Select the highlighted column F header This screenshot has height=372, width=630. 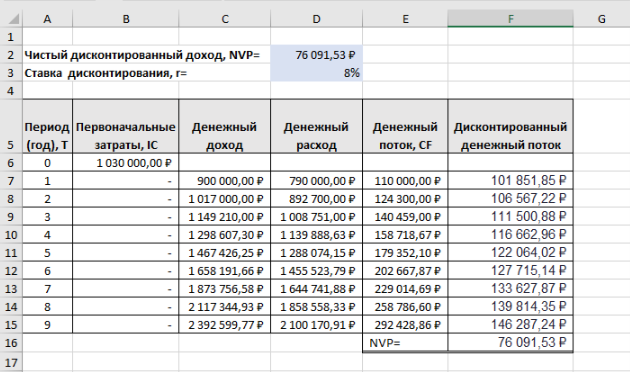[510, 19]
